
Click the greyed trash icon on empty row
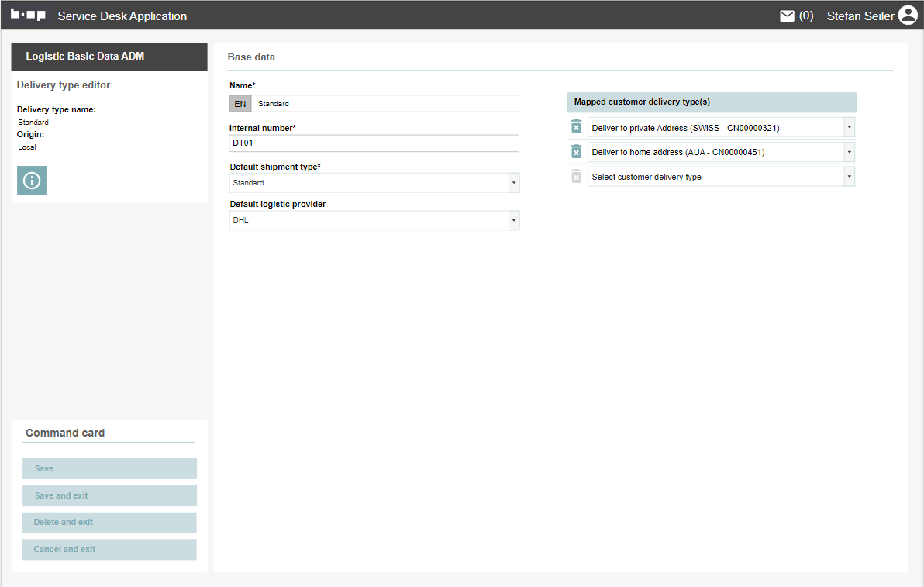tap(576, 177)
